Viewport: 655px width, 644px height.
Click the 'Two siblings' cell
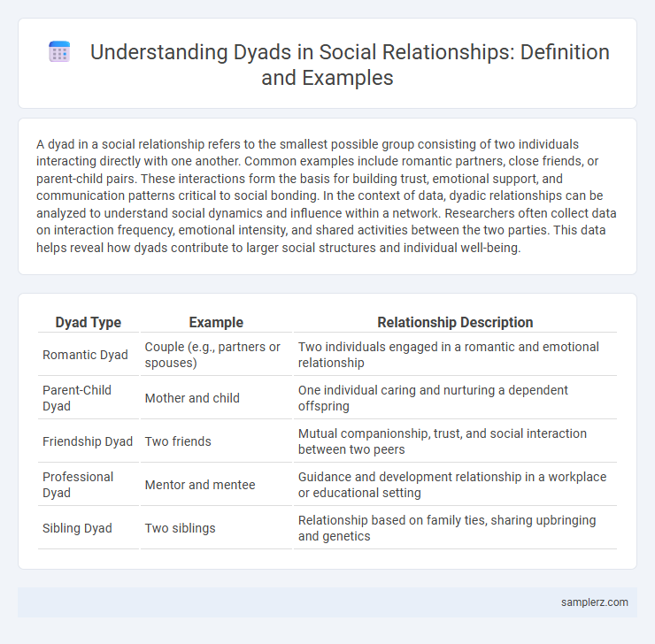[216, 528]
